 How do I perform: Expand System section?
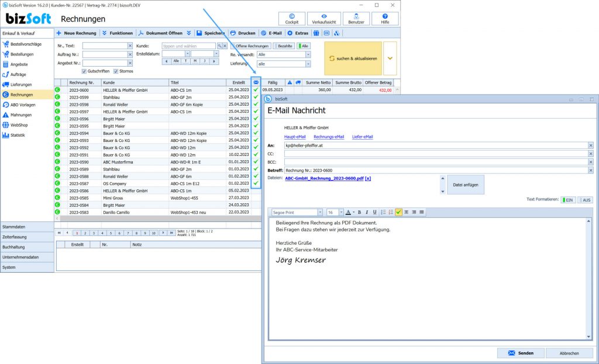click(27, 268)
